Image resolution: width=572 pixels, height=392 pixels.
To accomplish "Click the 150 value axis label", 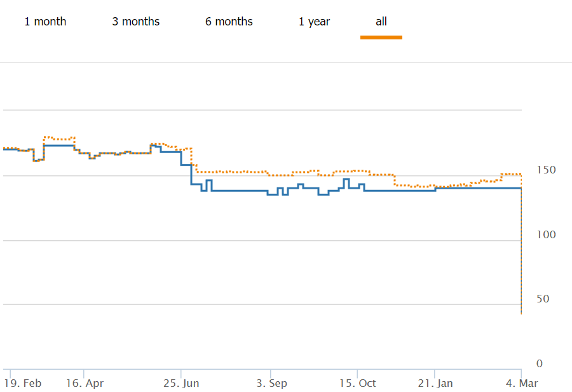I will pyautogui.click(x=546, y=170).
